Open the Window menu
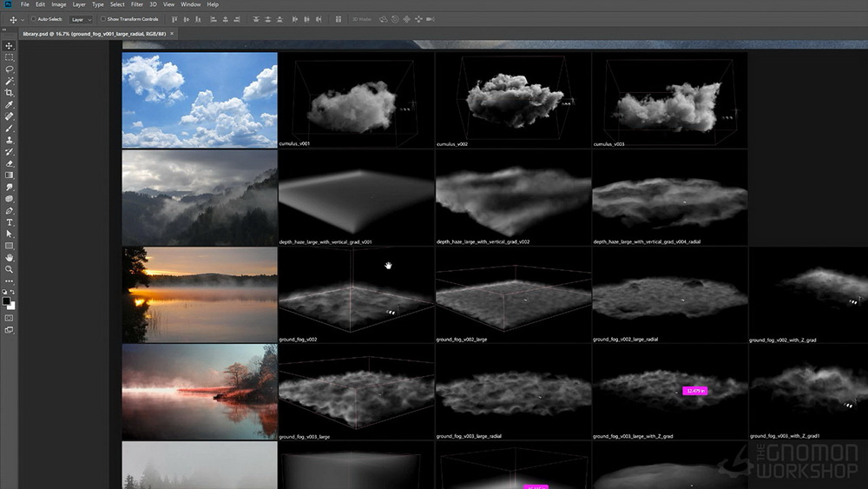 [190, 4]
